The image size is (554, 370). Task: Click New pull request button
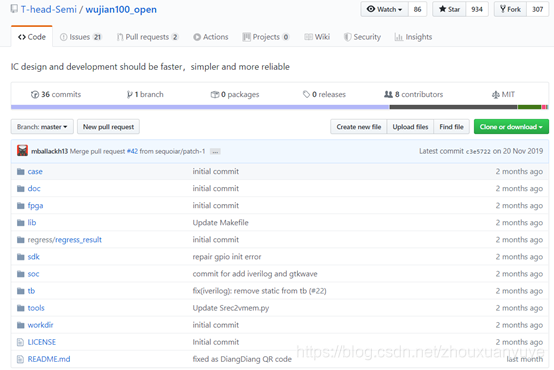point(108,127)
